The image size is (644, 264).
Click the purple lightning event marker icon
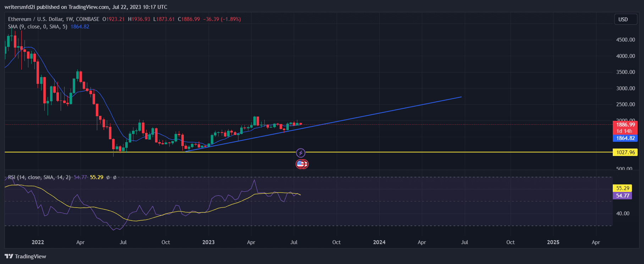(301, 153)
